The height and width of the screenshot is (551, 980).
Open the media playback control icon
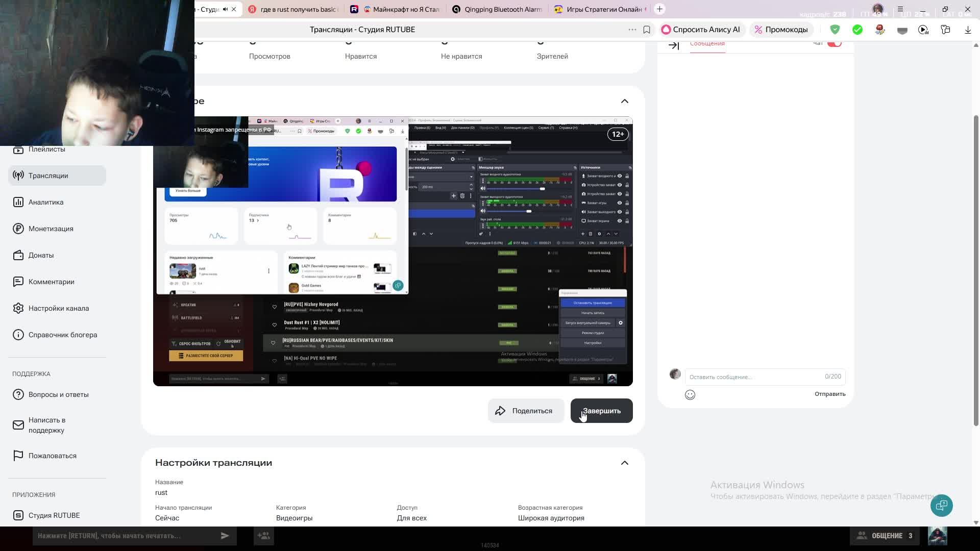coord(923,30)
